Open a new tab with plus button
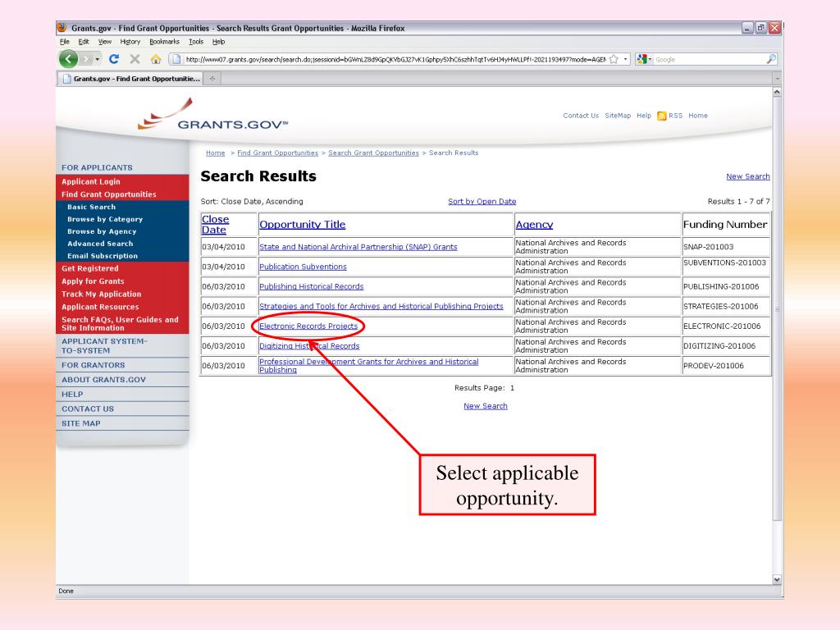 [x=212, y=79]
